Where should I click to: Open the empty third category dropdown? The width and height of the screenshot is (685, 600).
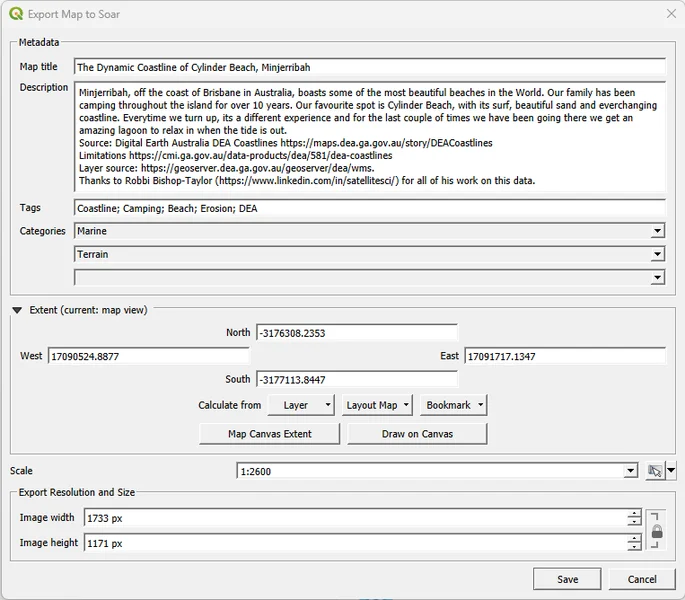657,277
